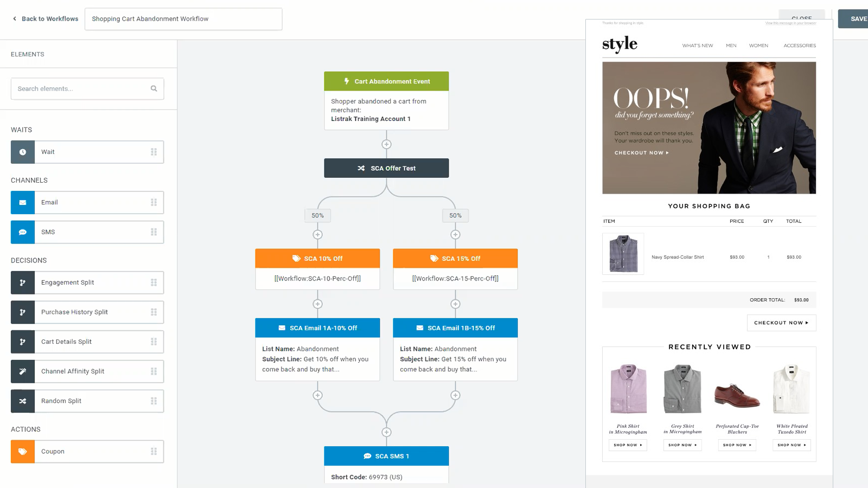This screenshot has width=868, height=488.
Task: Click the envelope icon on SCA Email 1A node
Action: [282, 328]
